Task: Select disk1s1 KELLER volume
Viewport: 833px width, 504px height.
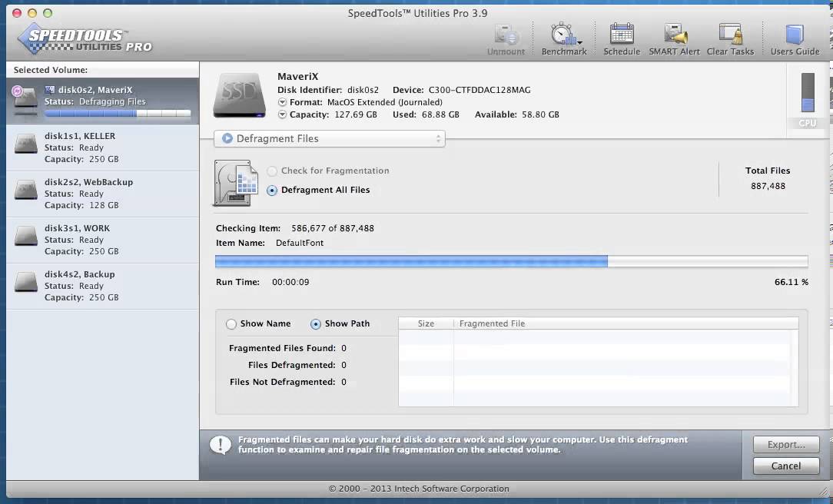Action: [102, 148]
